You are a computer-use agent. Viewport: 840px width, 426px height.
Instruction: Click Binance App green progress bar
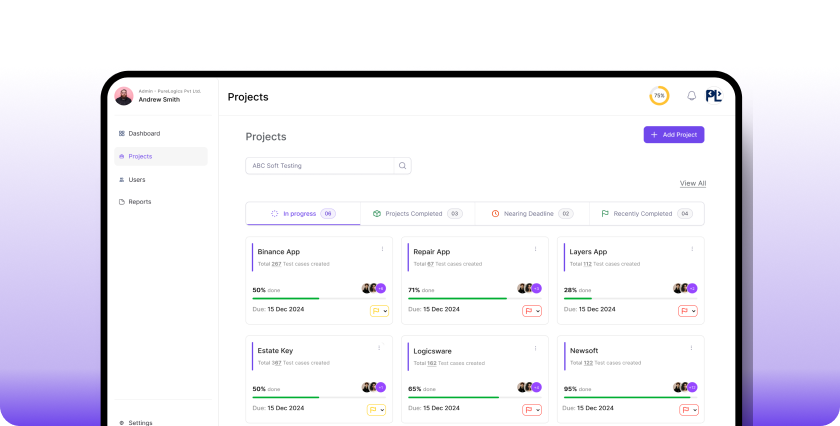(286, 298)
